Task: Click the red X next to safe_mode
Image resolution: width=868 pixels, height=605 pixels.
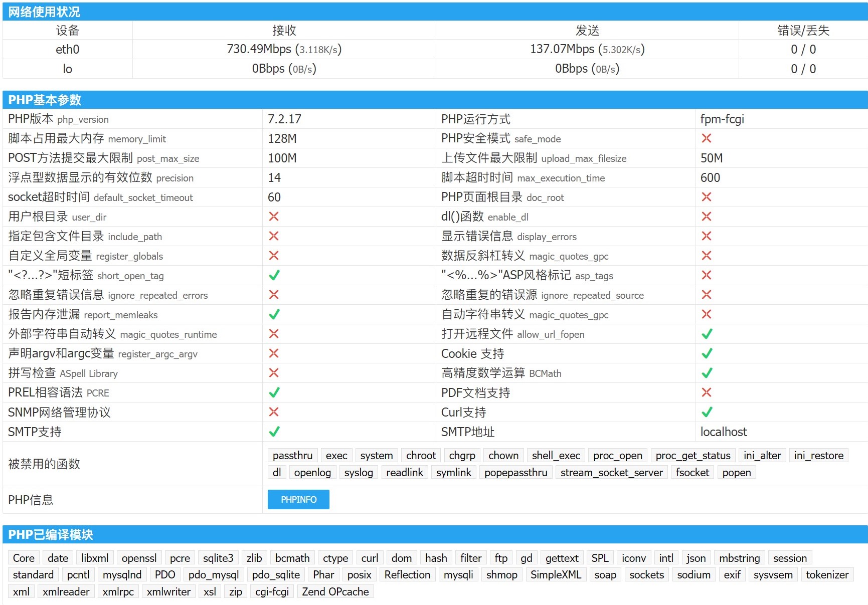Action: pos(706,138)
